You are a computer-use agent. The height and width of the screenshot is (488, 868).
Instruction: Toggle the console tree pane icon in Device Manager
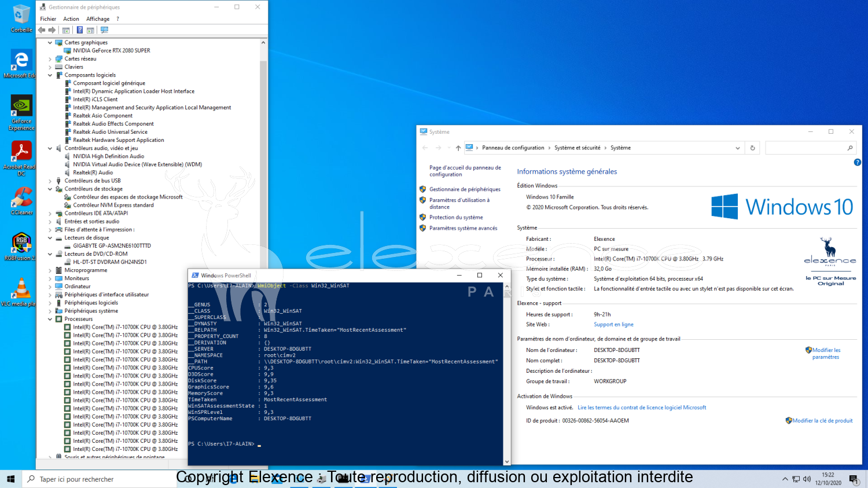click(66, 30)
